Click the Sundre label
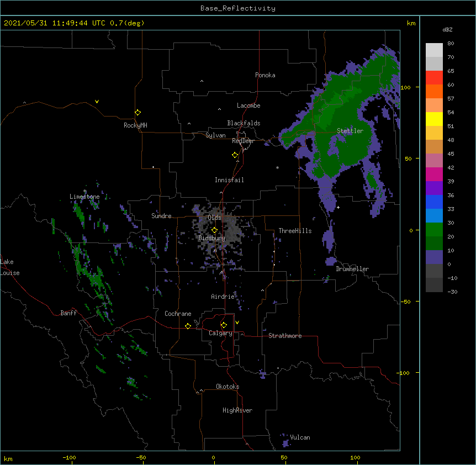Screen dimensions: 476x465 [x=161, y=216]
